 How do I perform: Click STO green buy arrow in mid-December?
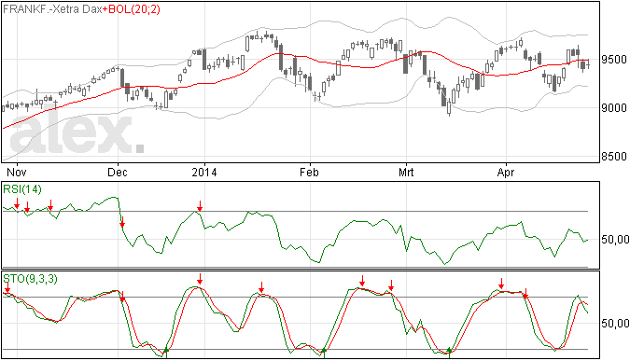(x=166, y=353)
